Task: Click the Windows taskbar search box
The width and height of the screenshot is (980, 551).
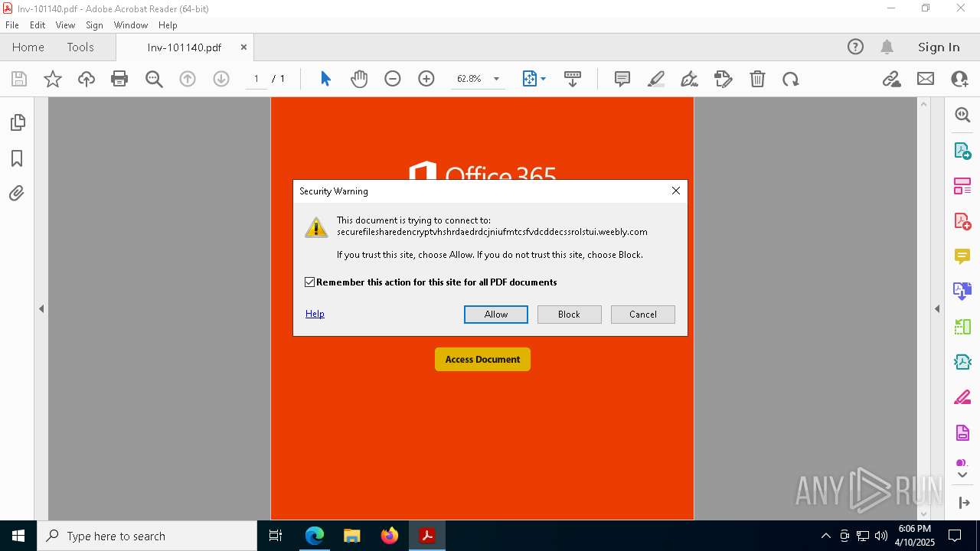Action: point(147,536)
